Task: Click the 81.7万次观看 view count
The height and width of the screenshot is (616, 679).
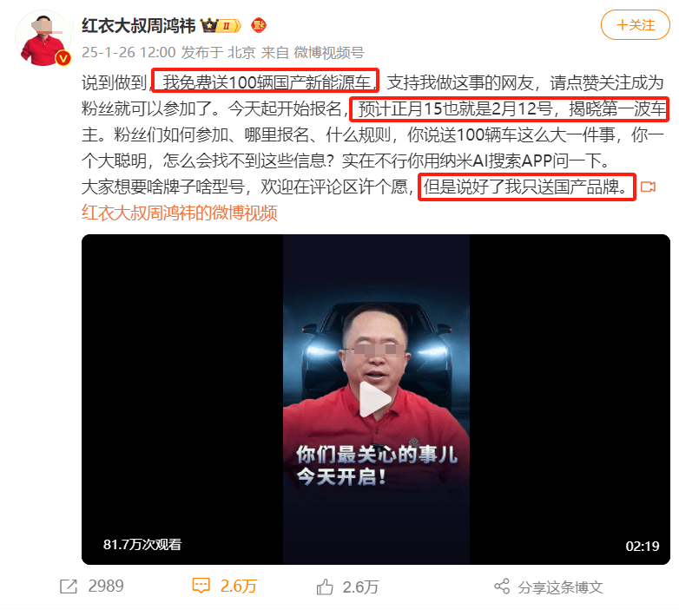Action: [142, 544]
